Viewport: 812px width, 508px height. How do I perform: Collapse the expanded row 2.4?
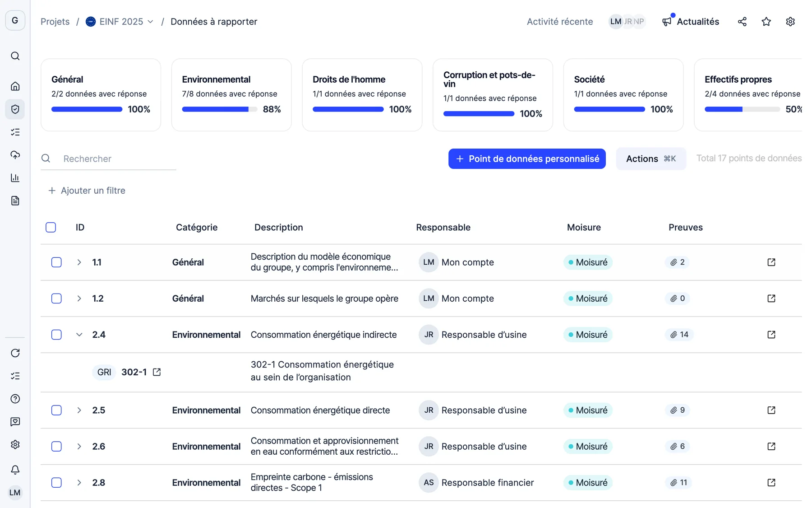(x=79, y=335)
